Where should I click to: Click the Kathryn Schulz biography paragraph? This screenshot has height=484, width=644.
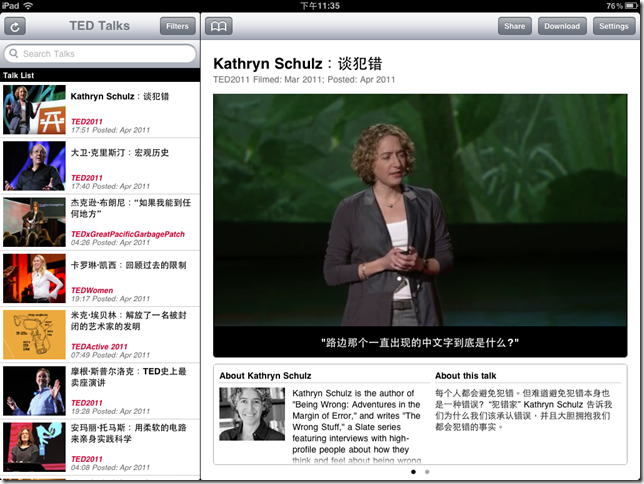357,426
